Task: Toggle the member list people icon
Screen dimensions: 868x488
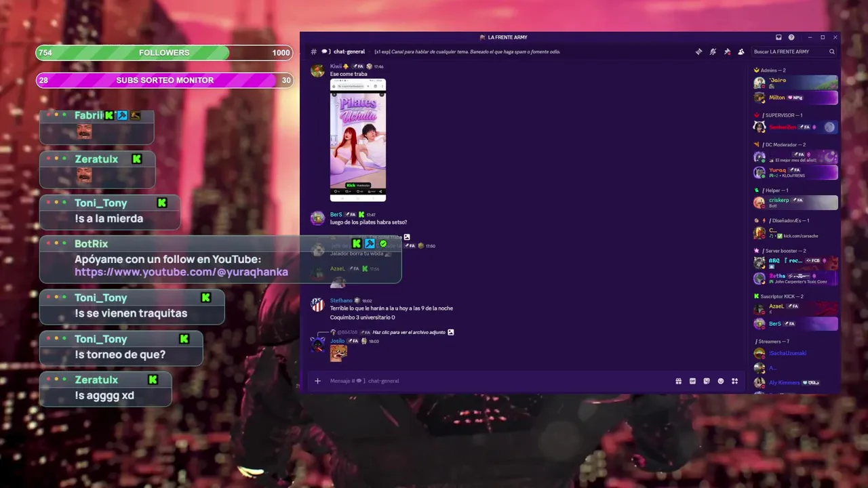Action: pos(741,52)
